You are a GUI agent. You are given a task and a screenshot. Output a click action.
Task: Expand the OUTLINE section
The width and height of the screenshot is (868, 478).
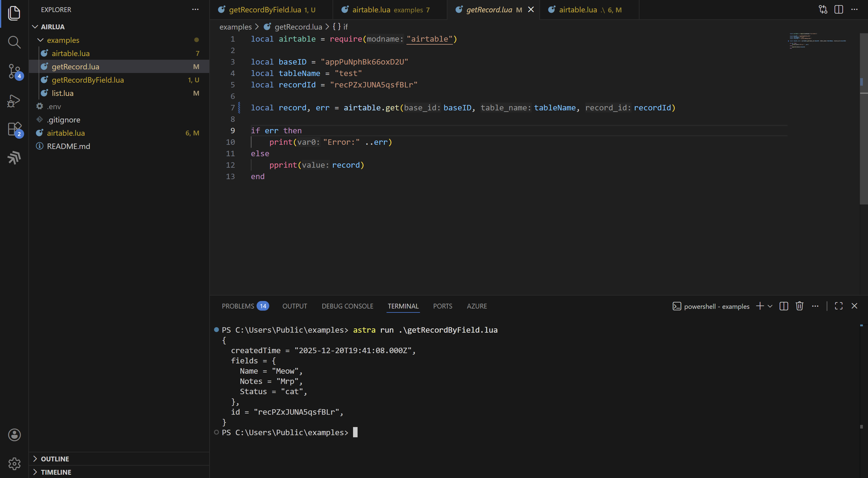coord(55,459)
